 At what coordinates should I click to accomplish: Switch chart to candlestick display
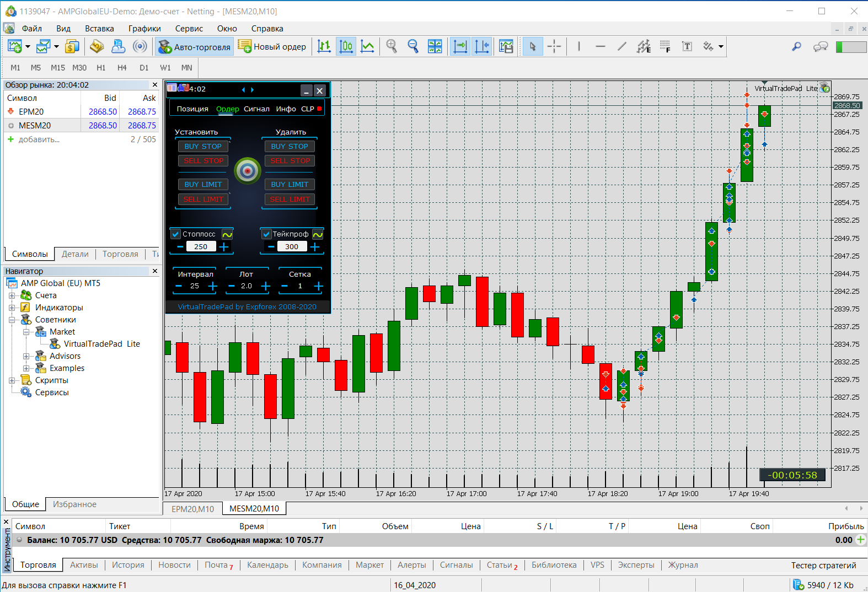pos(346,47)
